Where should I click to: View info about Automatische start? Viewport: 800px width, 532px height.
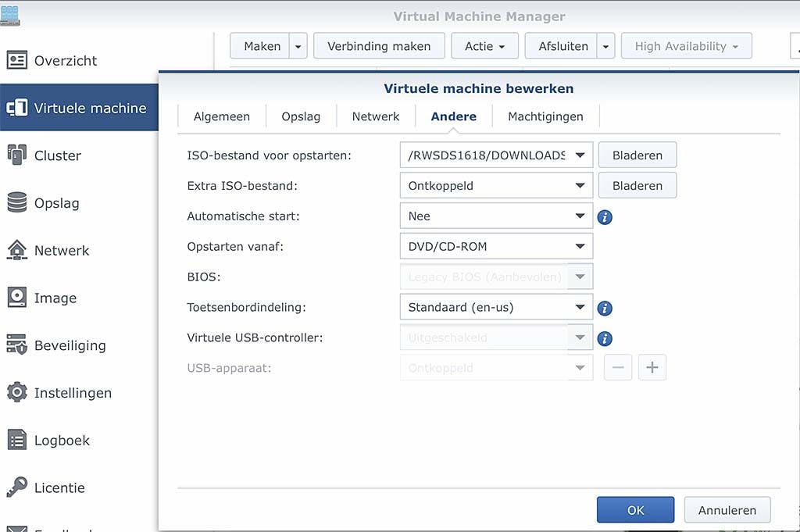point(604,217)
